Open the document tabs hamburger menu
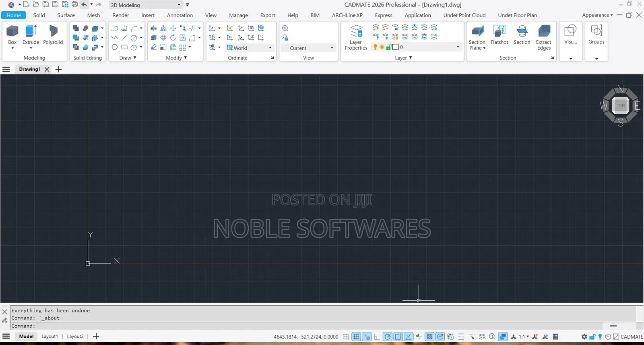The height and width of the screenshot is (345, 644). coord(6,69)
